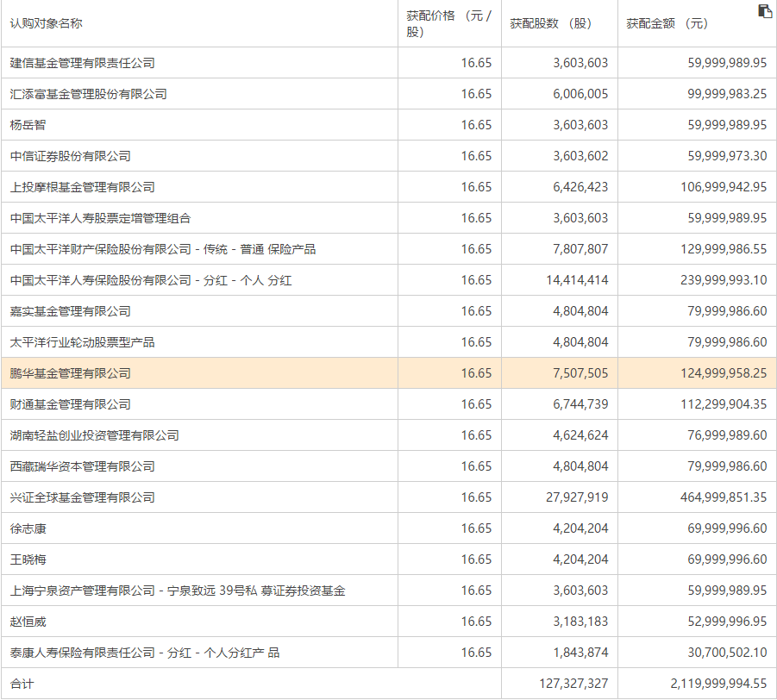Click the name 徐志康
777x700 pixels.
coord(28,528)
